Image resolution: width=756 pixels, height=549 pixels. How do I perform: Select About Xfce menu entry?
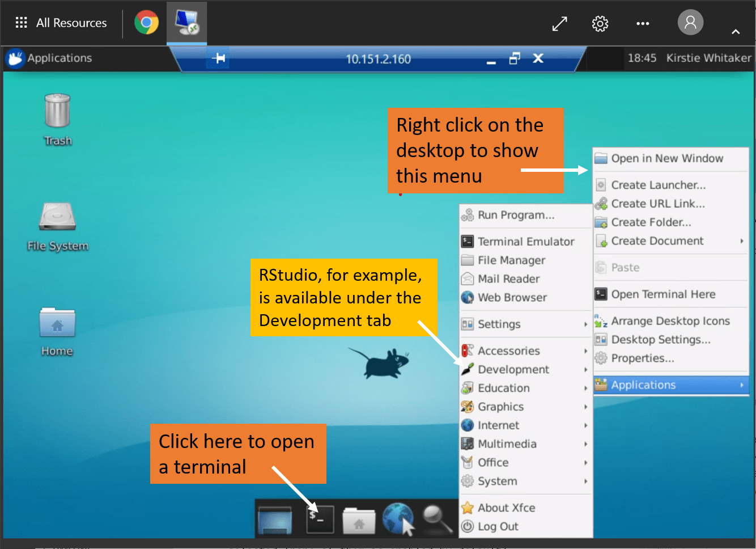(x=525, y=508)
